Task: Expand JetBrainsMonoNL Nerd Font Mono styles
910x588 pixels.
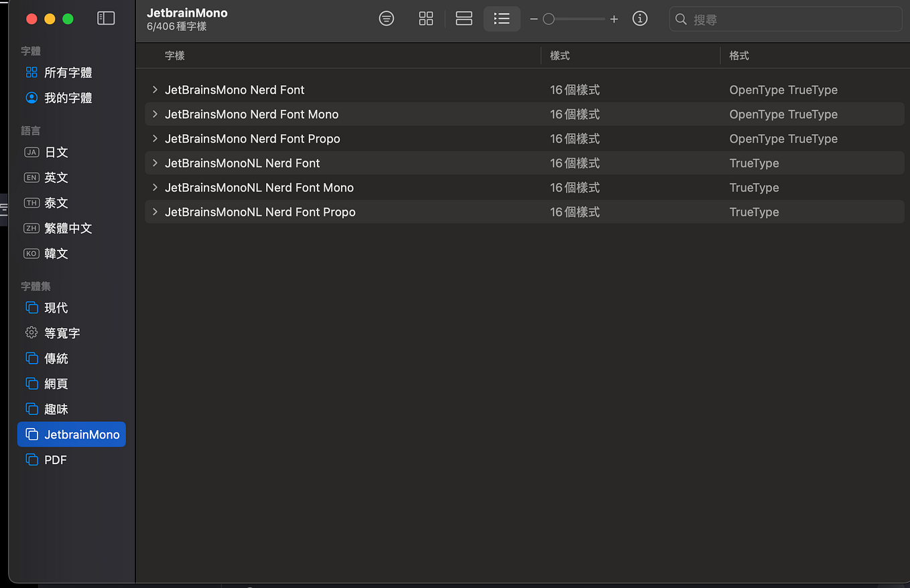Action: tap(155, 188)
